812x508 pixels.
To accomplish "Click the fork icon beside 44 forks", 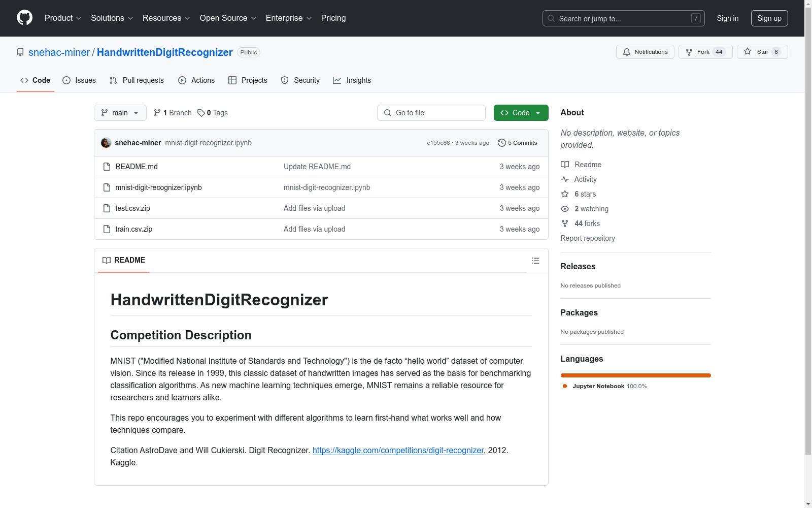I will 565,224.
